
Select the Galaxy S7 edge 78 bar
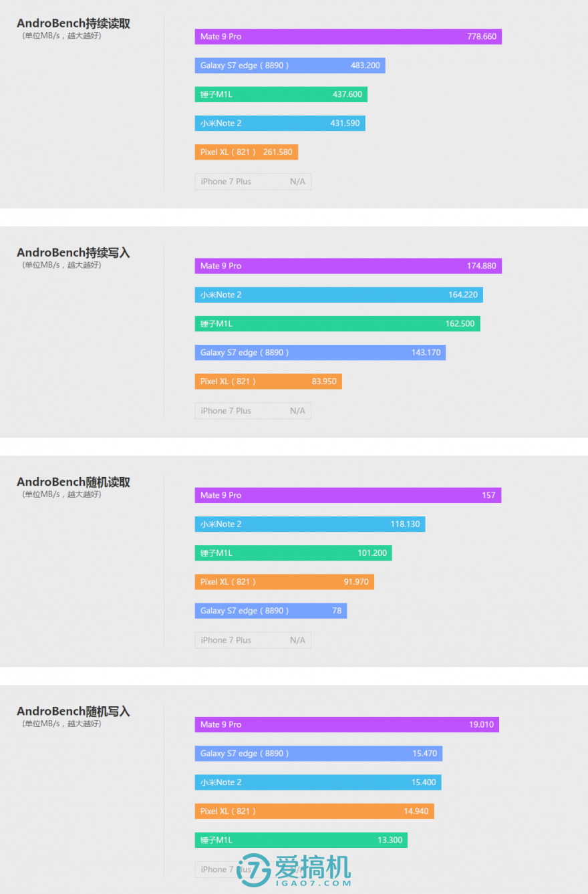click(x=271, y=611)
